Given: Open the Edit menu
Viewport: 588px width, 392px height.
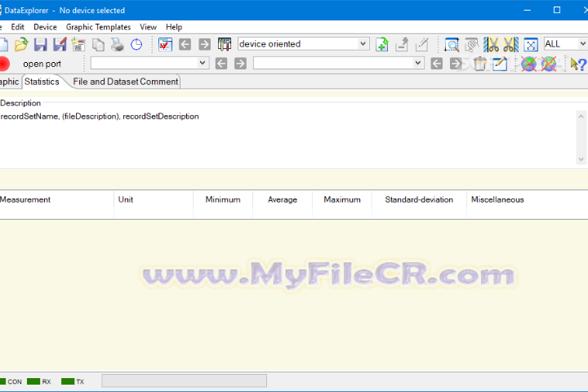Looking at the screenshot, I should coord(18,27).
